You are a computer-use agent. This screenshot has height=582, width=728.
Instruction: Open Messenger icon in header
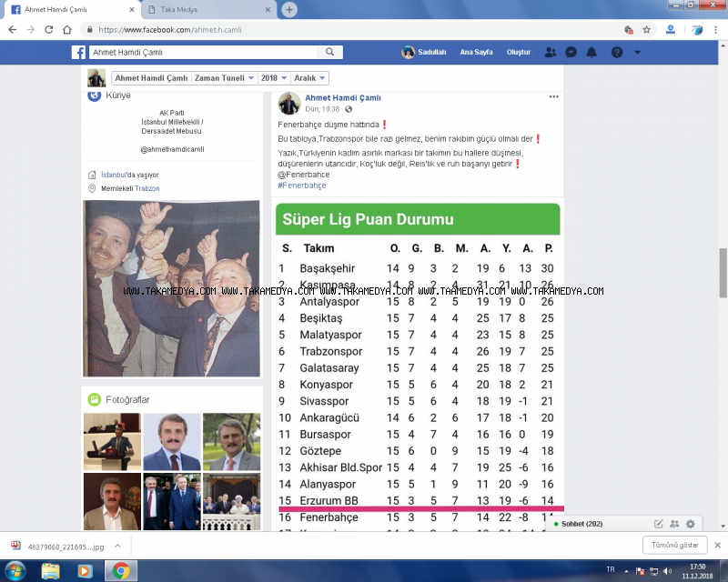coord(571,53)
